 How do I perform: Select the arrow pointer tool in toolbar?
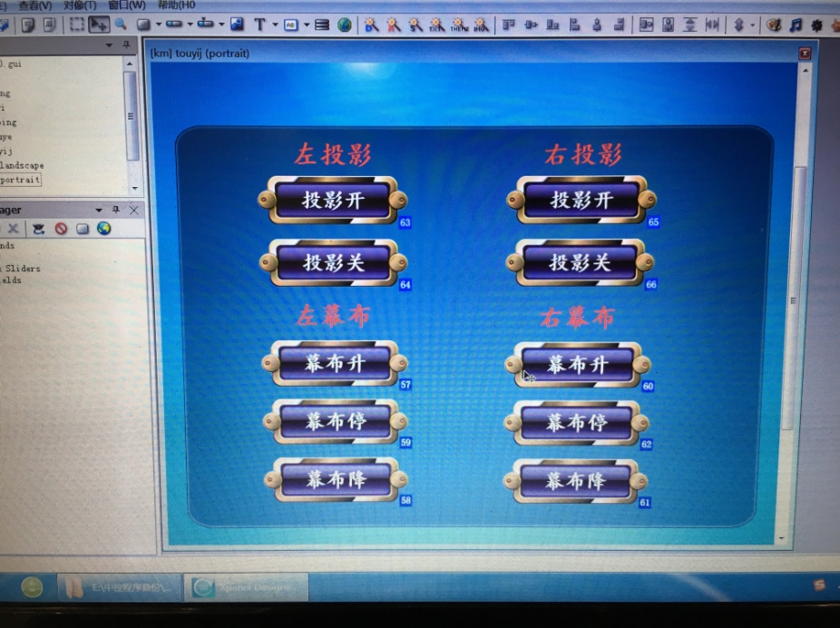click(x=99, y=25)
